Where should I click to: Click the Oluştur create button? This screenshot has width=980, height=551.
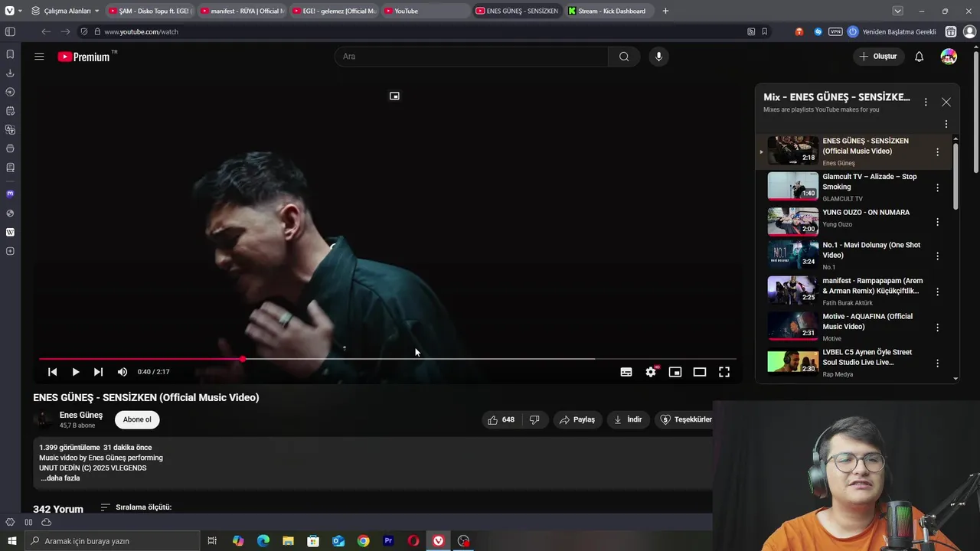tap(877, 57)
